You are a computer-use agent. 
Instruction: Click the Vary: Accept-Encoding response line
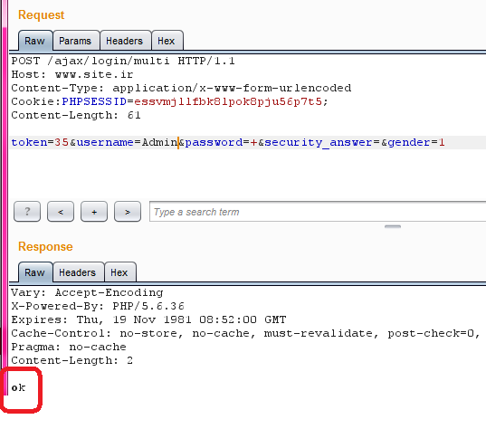87,292
